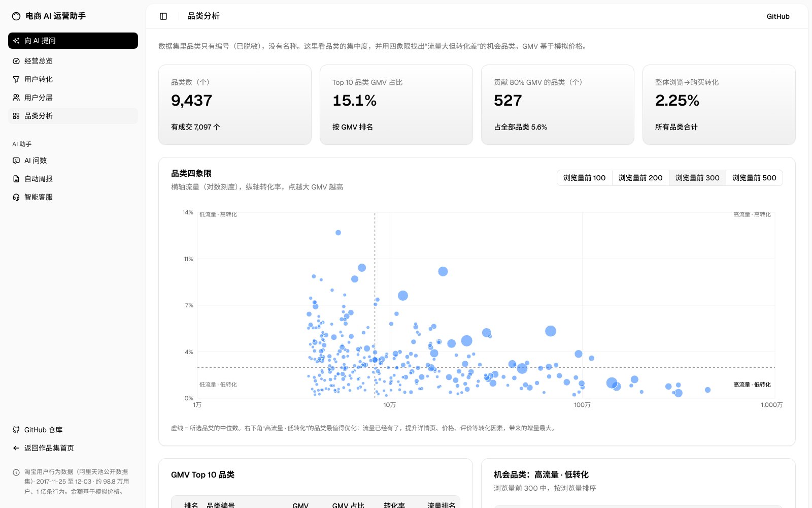Click the document icon beside 自动周报
Viewport: 812px width, 508px height.
pos(16,179)
